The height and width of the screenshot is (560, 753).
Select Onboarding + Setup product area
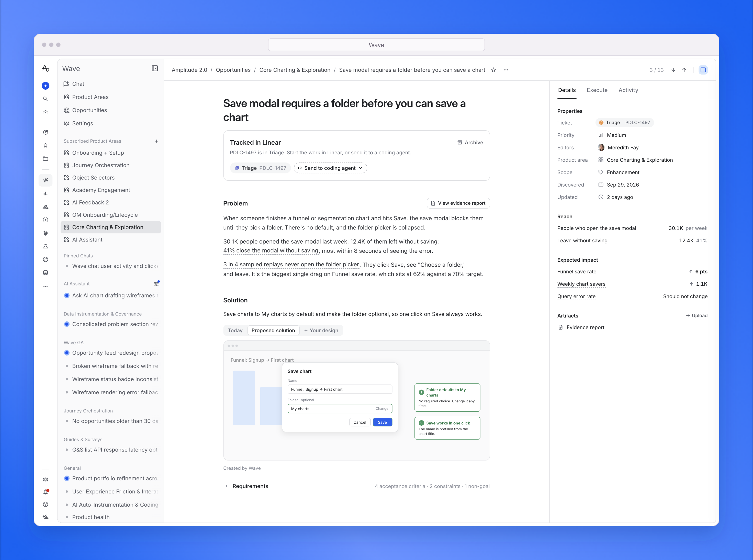111,153
